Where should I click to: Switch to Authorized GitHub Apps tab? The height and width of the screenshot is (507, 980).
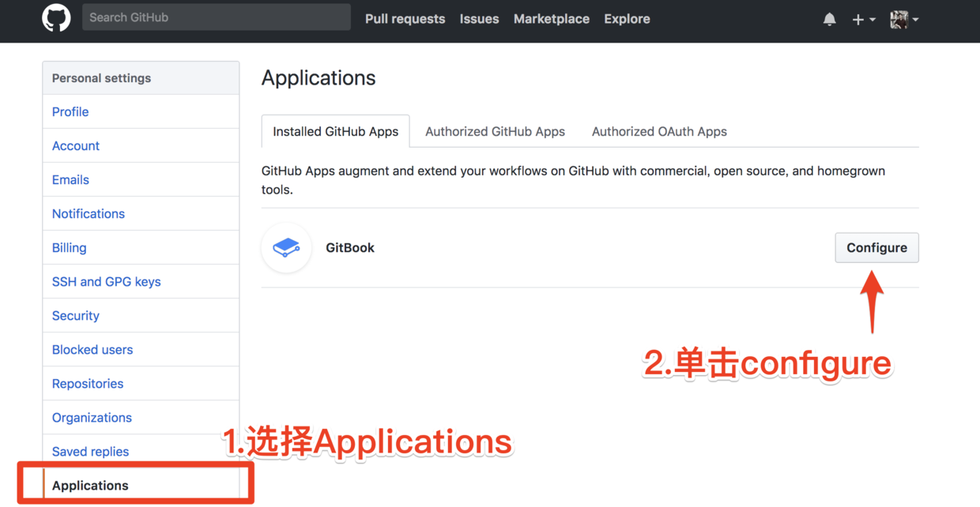click(x=495, y=132)
